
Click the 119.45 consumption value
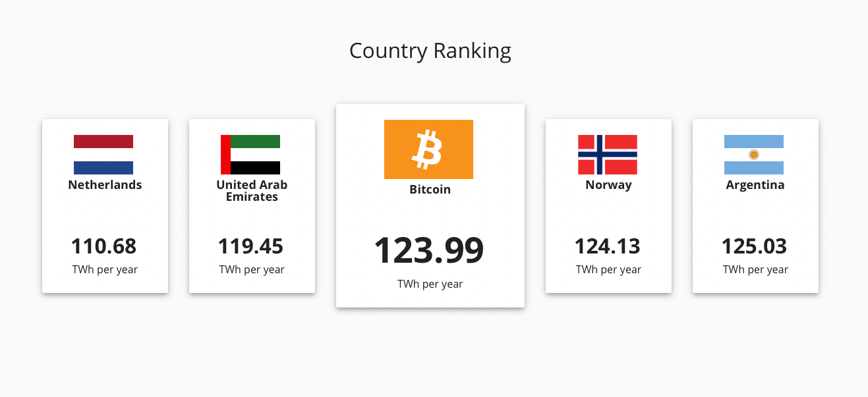[251, 246]
